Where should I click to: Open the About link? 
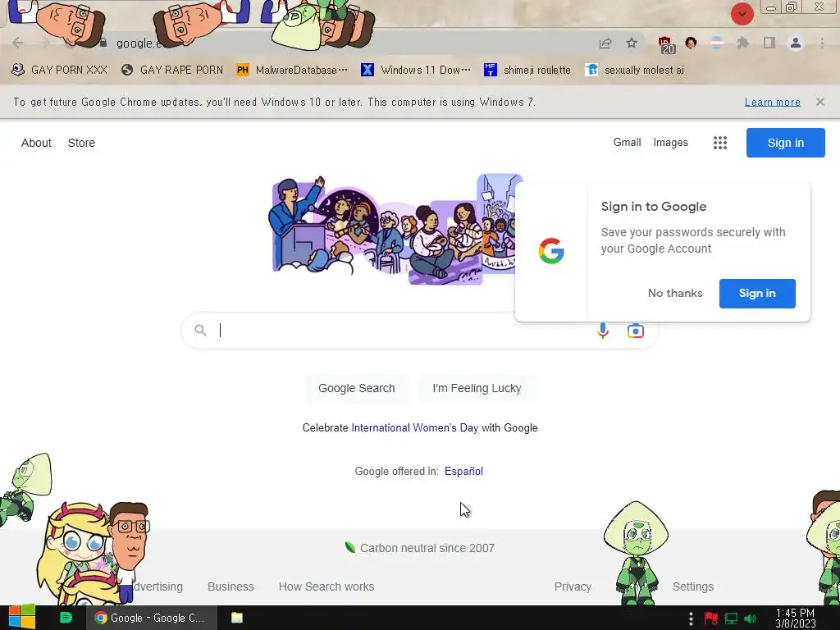coord(36,143)
